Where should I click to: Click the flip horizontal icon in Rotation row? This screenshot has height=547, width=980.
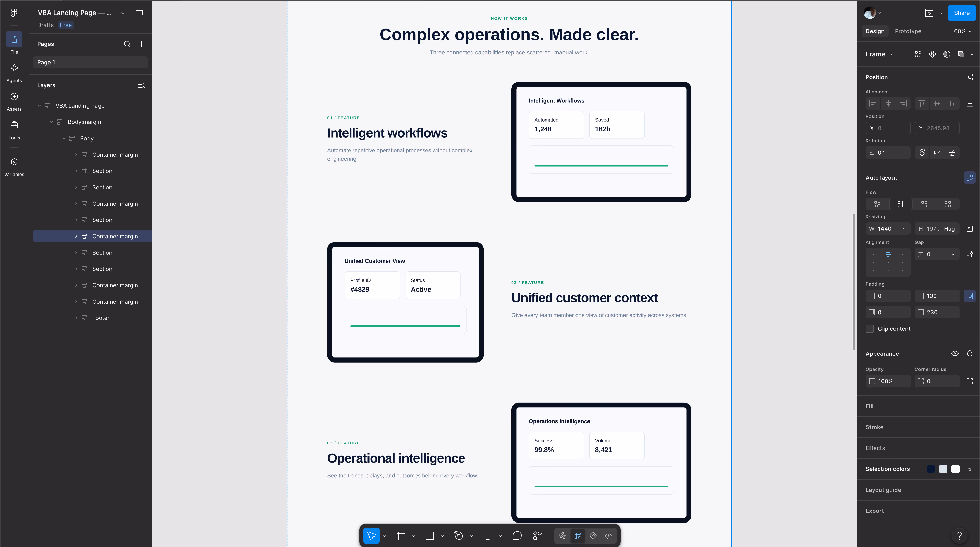point(937,153)
